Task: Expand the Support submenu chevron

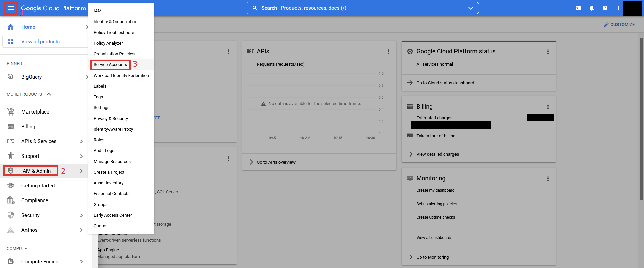Action: (82, 156)
